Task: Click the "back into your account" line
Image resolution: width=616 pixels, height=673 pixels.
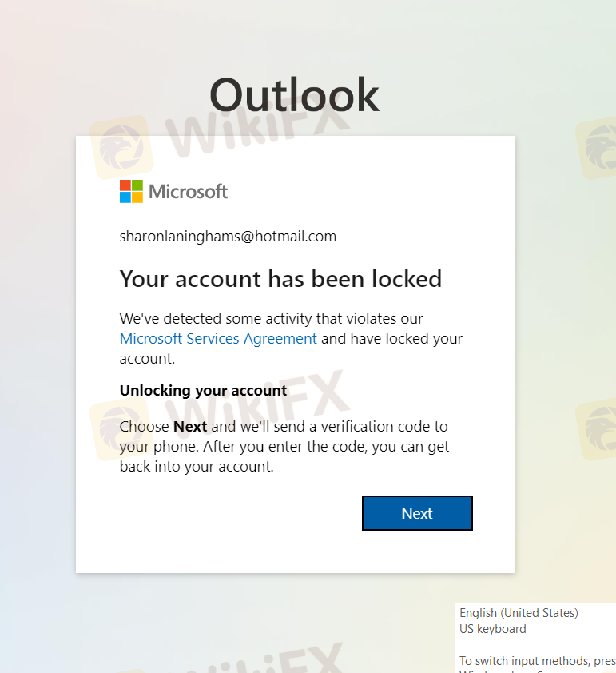Action: pos(197,467)
